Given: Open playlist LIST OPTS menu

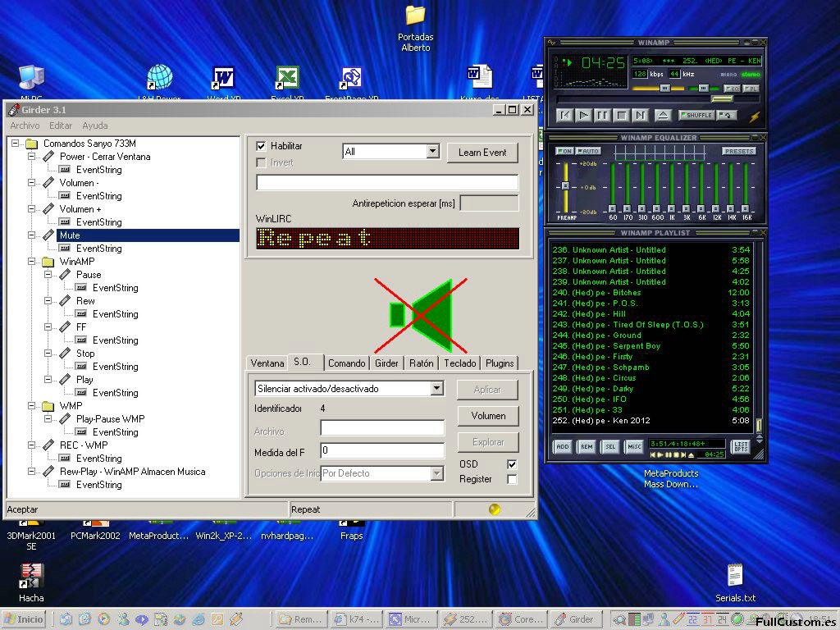Looking at the screenshot, I should point(741,446).
